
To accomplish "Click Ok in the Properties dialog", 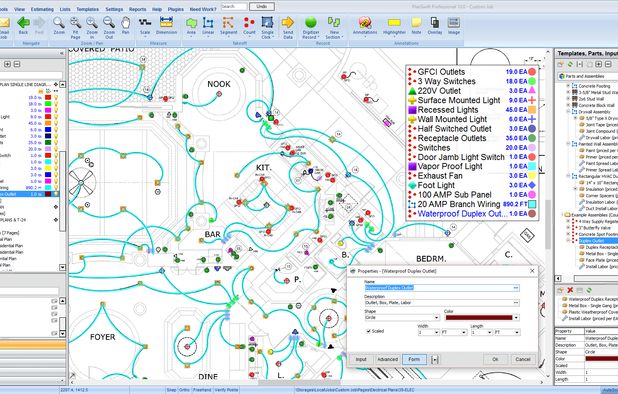I will coord(495,359).
